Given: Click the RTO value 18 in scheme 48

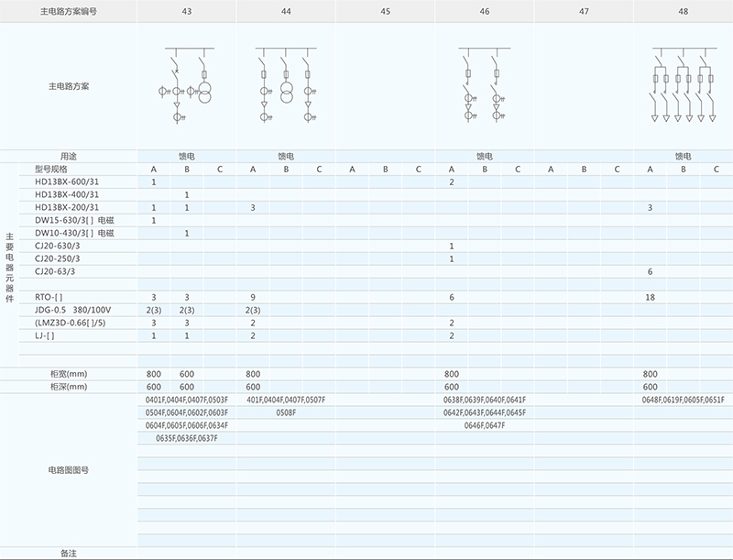Looking at the screenshot, I should pyautogui.click(x=651, y=298).
